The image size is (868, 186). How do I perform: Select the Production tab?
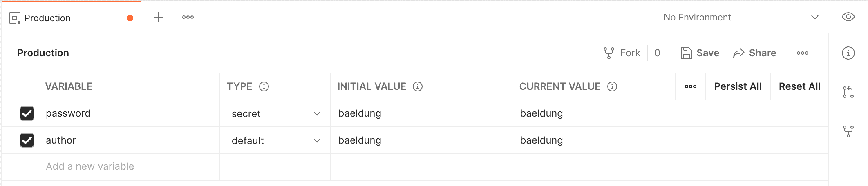point(47,18)
